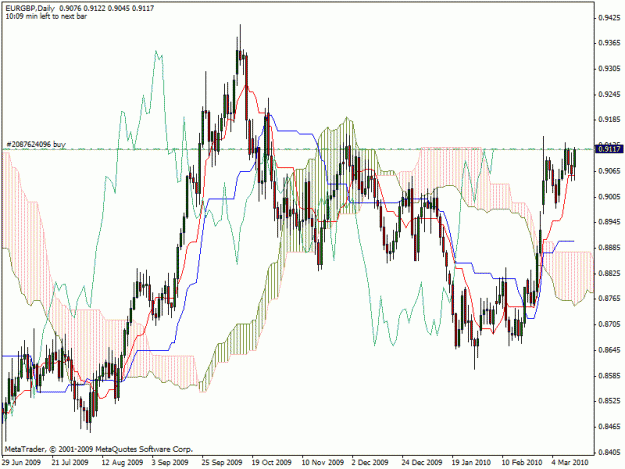Click the 0.8765 price axis label
The image size is (625, 469).
click(x=610, y=298)
